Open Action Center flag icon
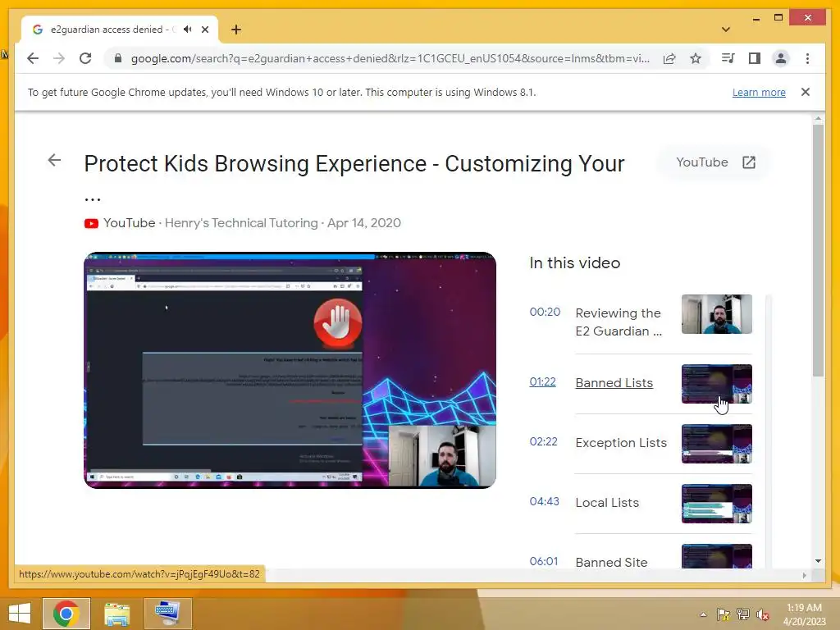This screenshot has width=840, height=630. click(724, 614)
